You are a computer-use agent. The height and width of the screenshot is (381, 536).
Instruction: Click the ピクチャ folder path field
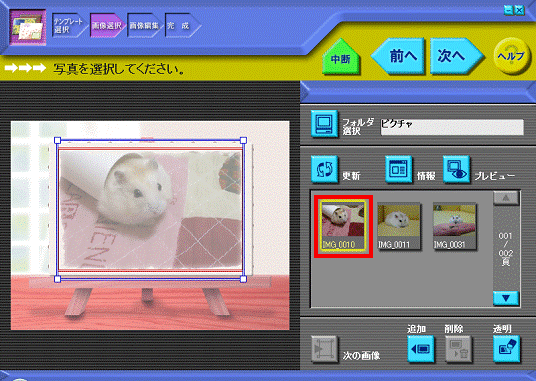click(452, 127)
